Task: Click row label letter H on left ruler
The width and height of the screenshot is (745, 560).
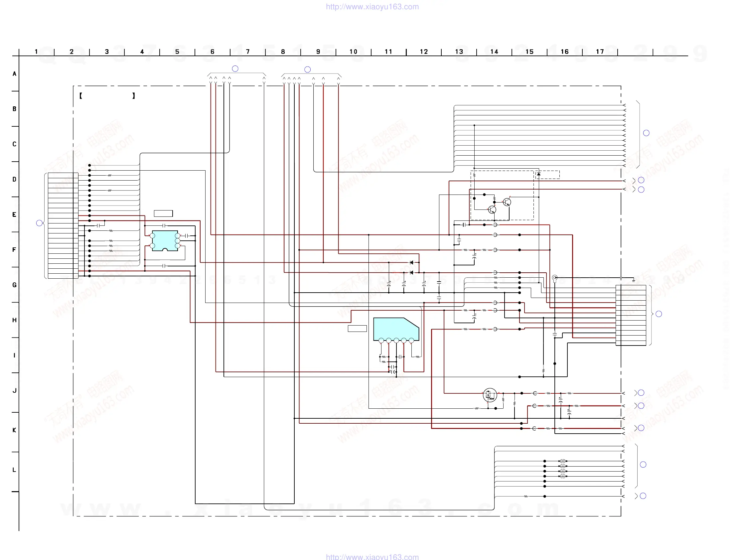Action: pos(14,320)
